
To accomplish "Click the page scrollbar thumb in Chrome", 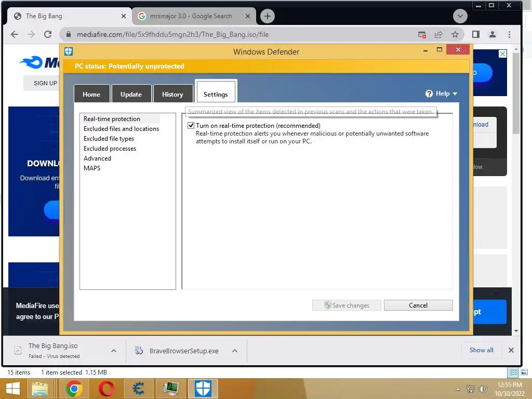I will point(516,94).
